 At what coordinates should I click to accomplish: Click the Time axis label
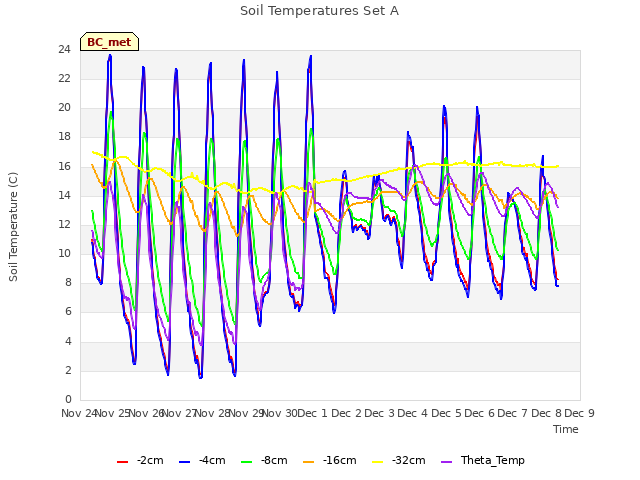pyautogui.click(x=565, y=429)
